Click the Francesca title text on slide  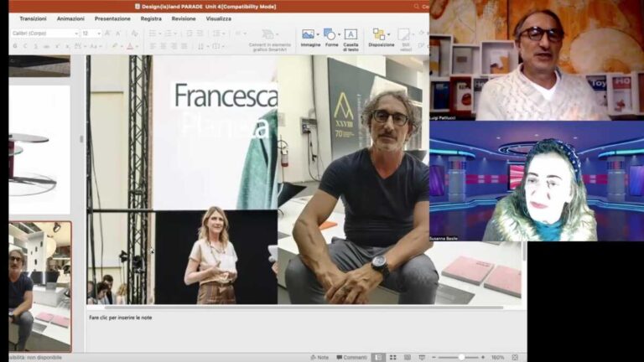point(226,96)
